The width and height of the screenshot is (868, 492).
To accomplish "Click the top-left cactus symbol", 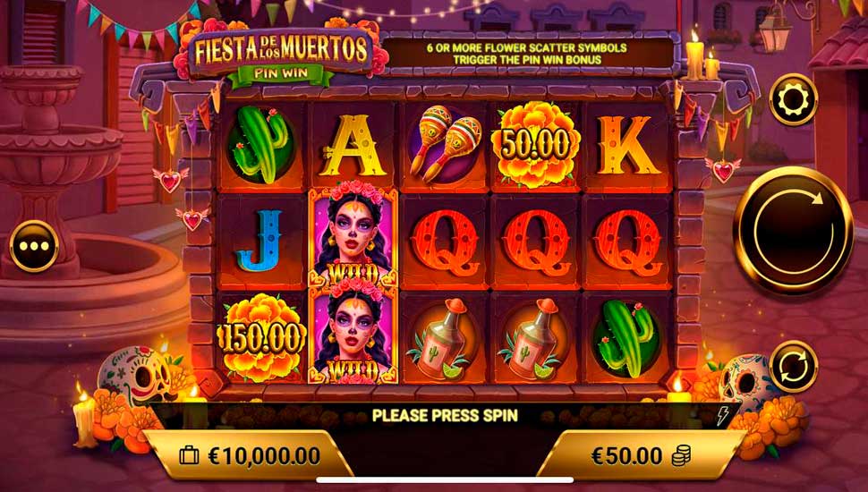I will (260, 145).
